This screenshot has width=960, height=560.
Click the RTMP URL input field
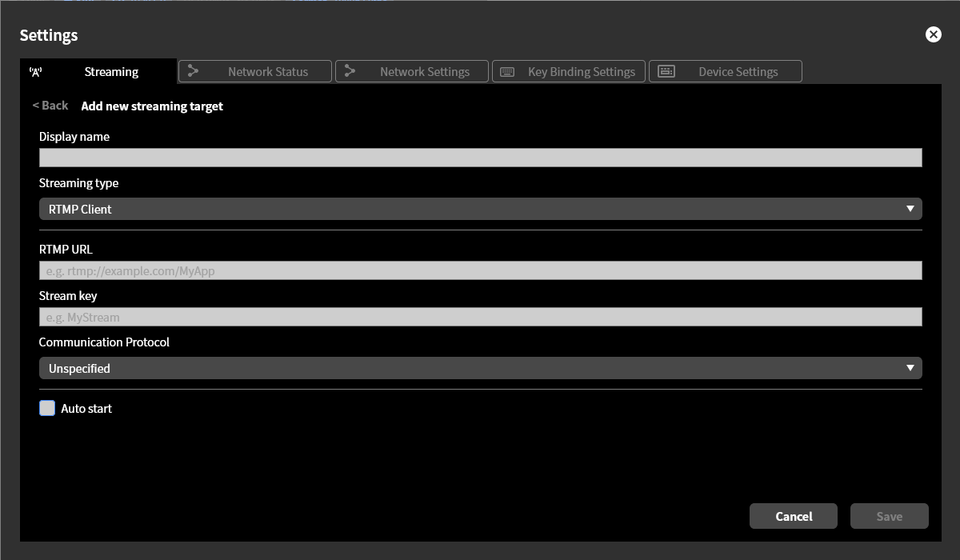(480, 270)
